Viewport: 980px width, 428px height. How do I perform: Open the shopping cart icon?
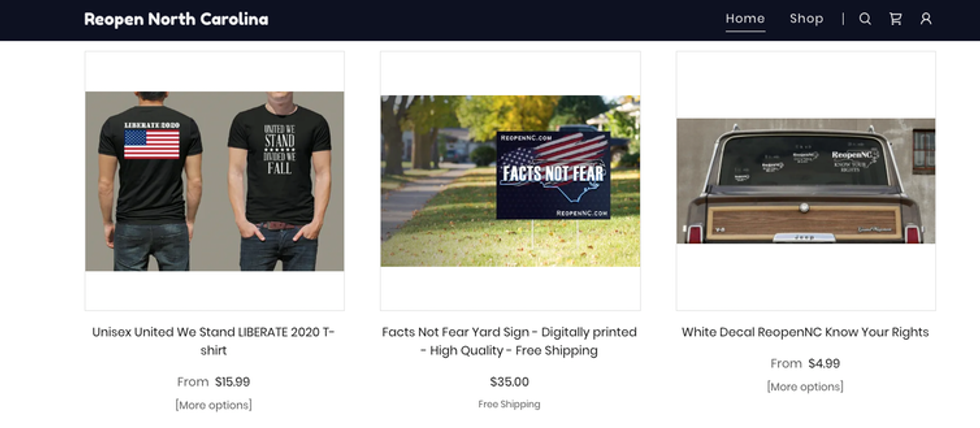(896, 19)
